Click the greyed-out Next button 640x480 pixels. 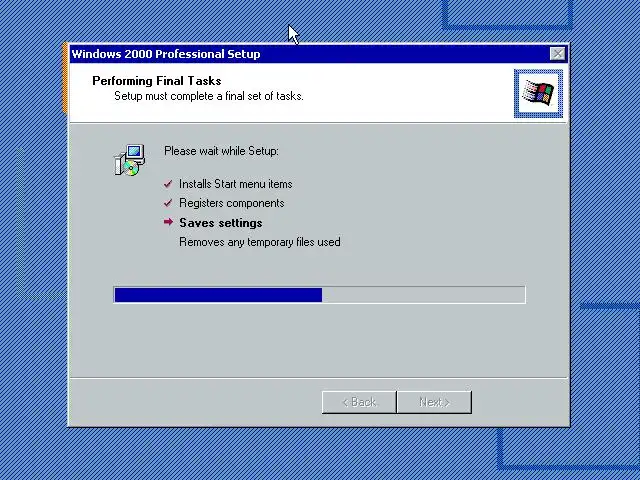point(434,402)
